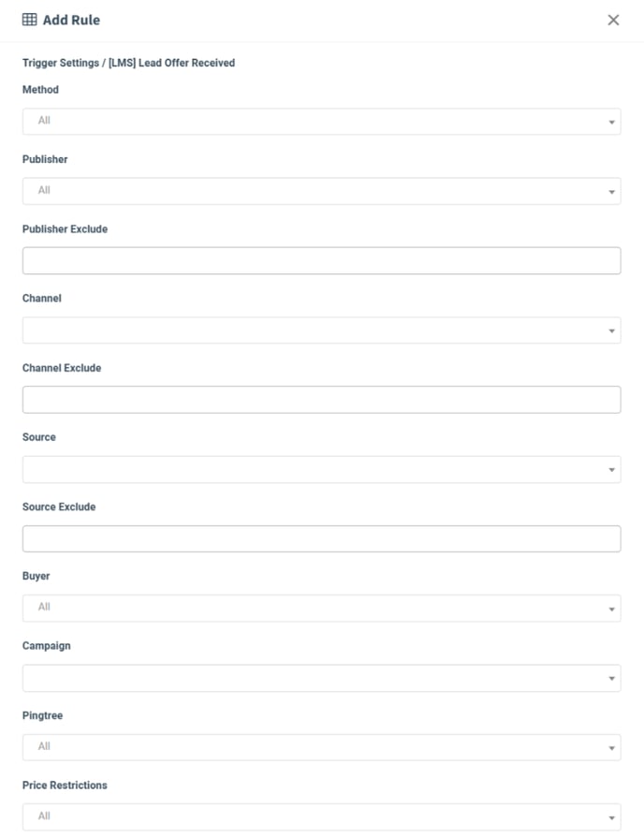Click into the Source Exclude field
The image size is (644, 837).
coord(321,538)
